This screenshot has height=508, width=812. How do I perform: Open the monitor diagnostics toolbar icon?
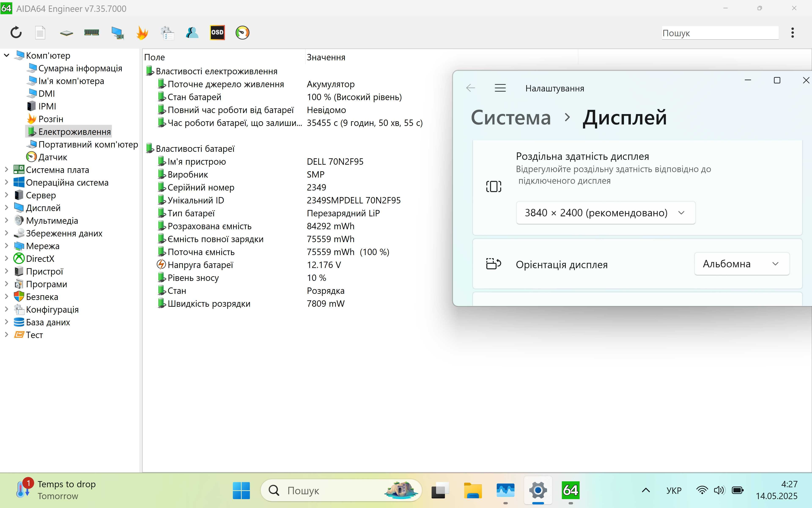(x=117, y=33)
